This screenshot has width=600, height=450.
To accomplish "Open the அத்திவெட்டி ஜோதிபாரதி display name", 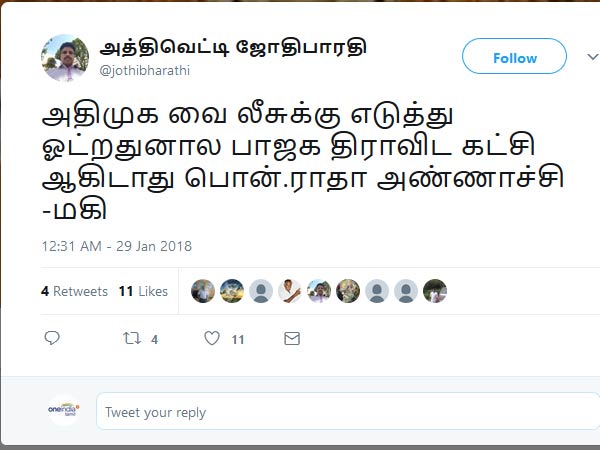I will click(233, 47).
